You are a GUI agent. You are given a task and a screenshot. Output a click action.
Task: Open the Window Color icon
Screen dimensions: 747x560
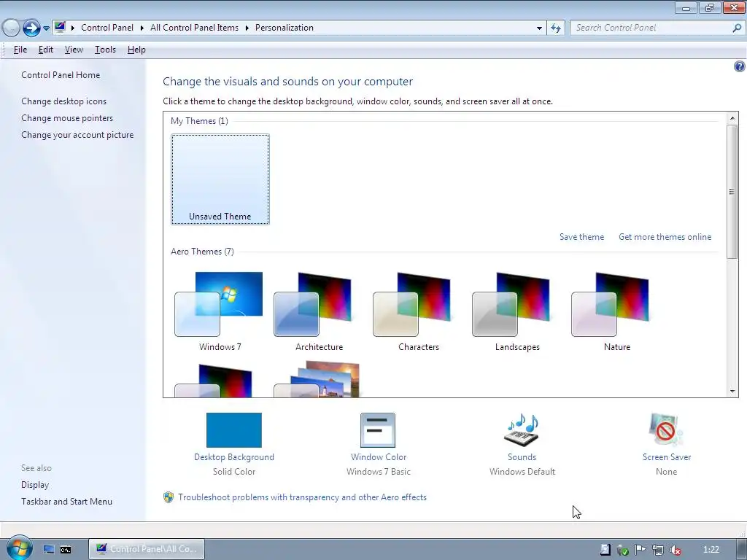click(378, 430)
